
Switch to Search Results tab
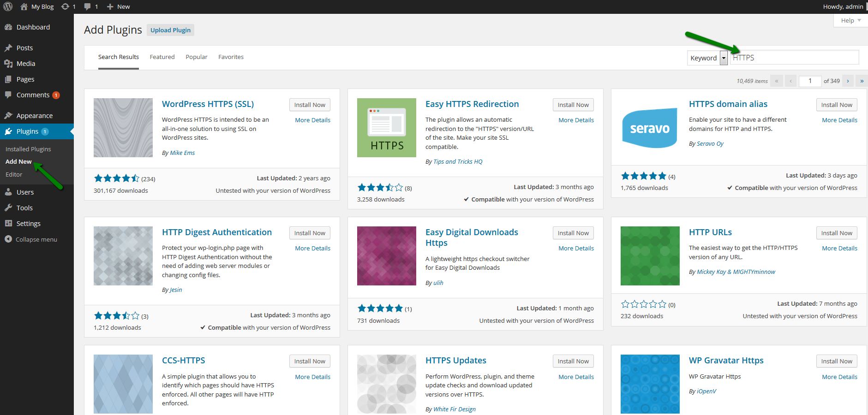point(119,57)
